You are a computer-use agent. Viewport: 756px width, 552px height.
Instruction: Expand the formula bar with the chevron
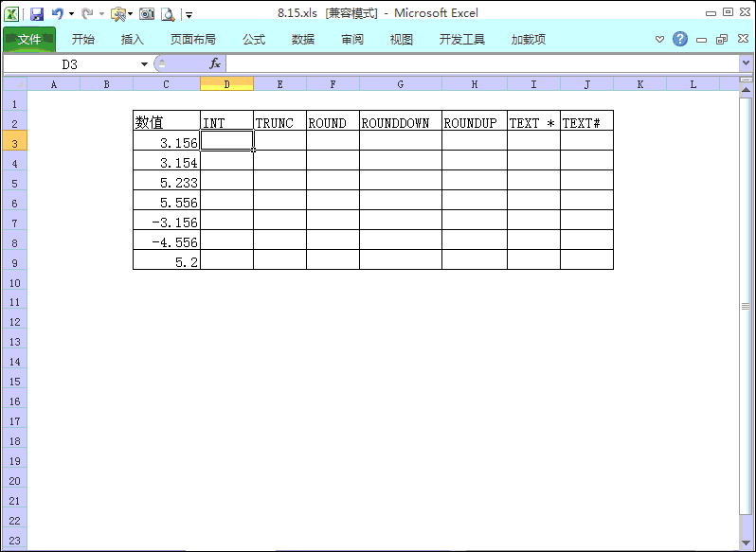coord(746,63)
